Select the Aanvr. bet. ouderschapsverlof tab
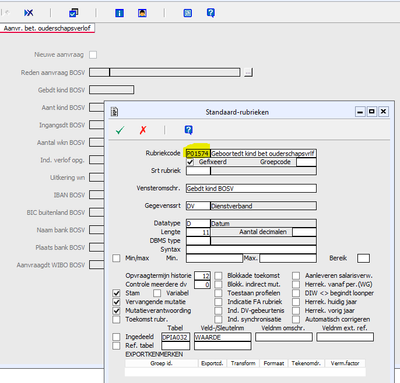400x383 pixels. point(47,28)
